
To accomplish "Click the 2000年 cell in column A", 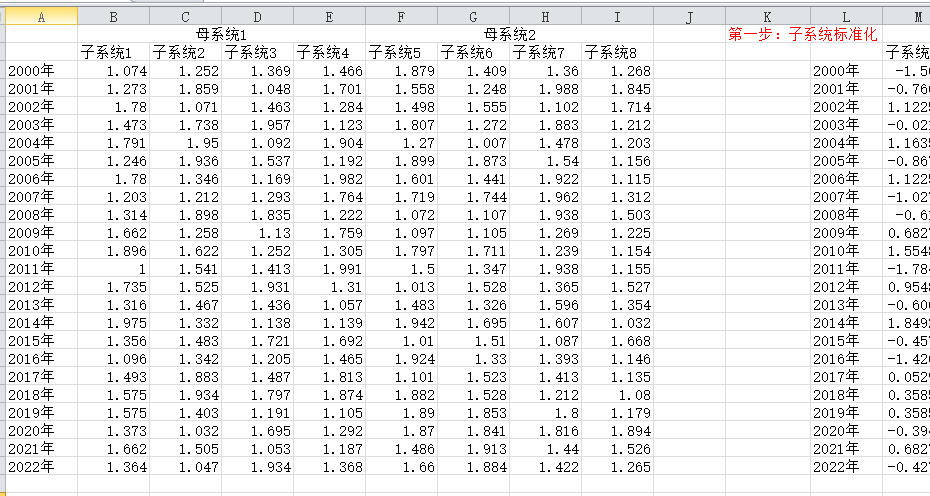I will 41,71.
